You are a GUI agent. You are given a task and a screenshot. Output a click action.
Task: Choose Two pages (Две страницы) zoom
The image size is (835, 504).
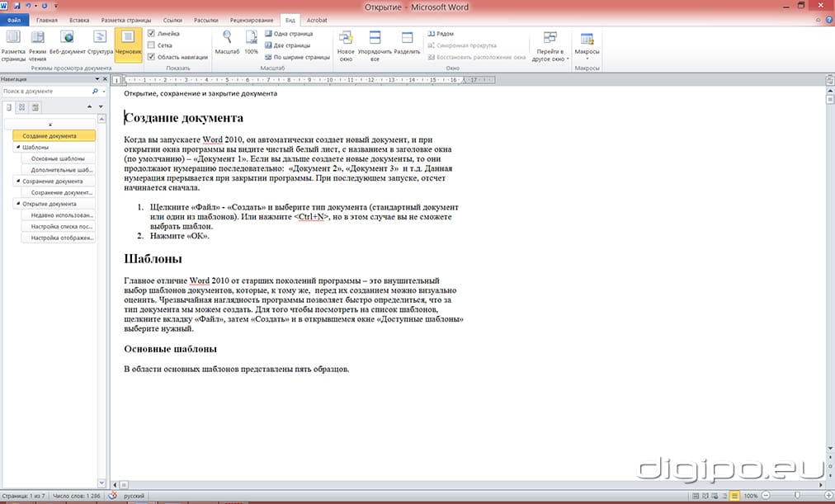click(x=289, y=45)
